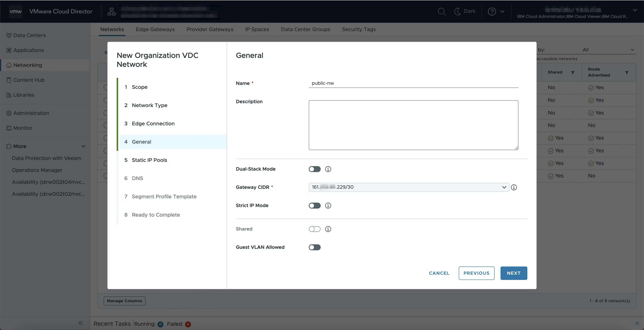Turn on Strict IP Mode toggle

click(315, 206)
